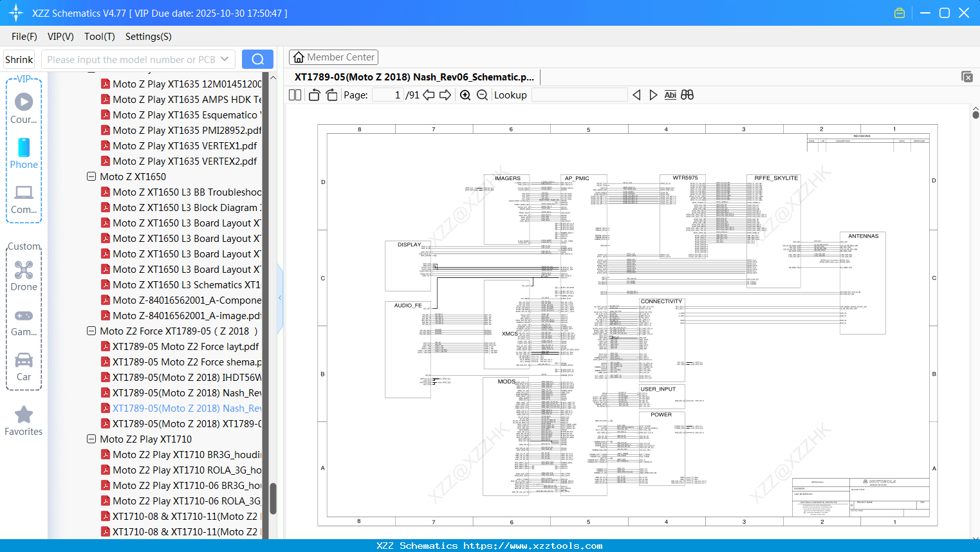
Task: Open XT1789-05(Moto Z 2018) IHDT56W file
Action: coord(187,377)
